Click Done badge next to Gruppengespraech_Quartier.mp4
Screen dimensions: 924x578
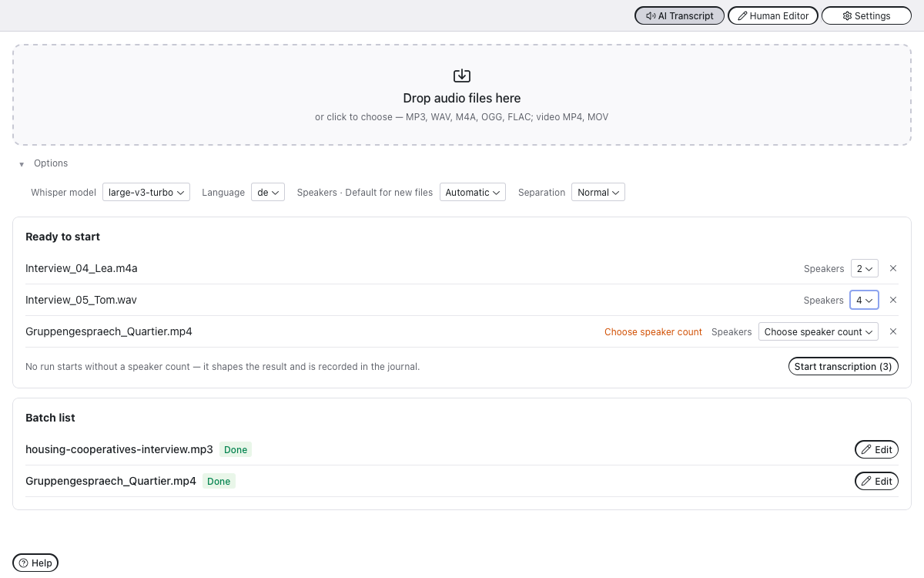(219, 481)
